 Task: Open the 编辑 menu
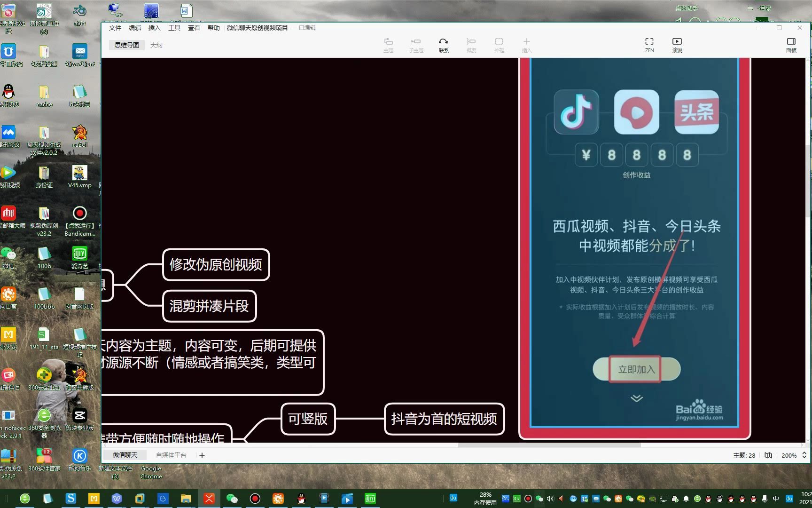[135, 28]
